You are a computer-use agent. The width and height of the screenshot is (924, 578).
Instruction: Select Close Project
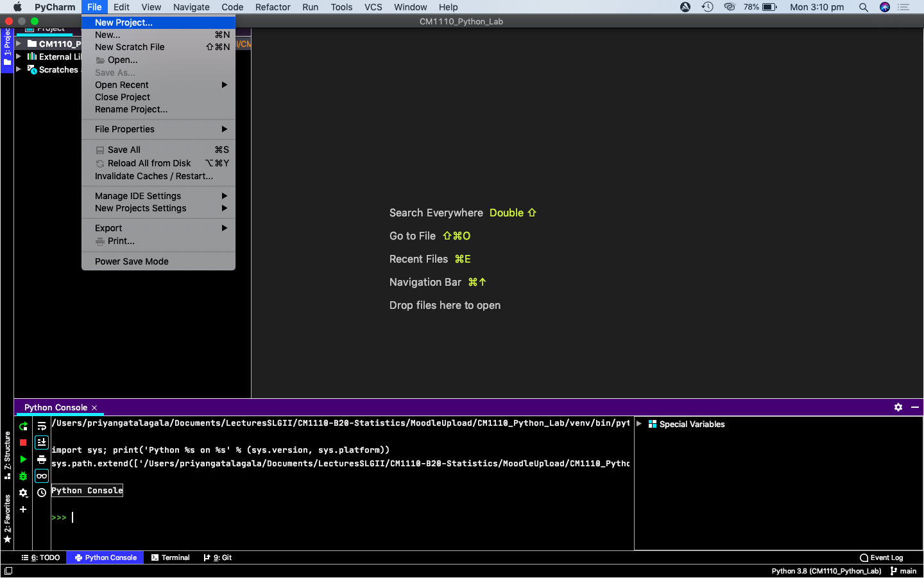tap(158, 97)
